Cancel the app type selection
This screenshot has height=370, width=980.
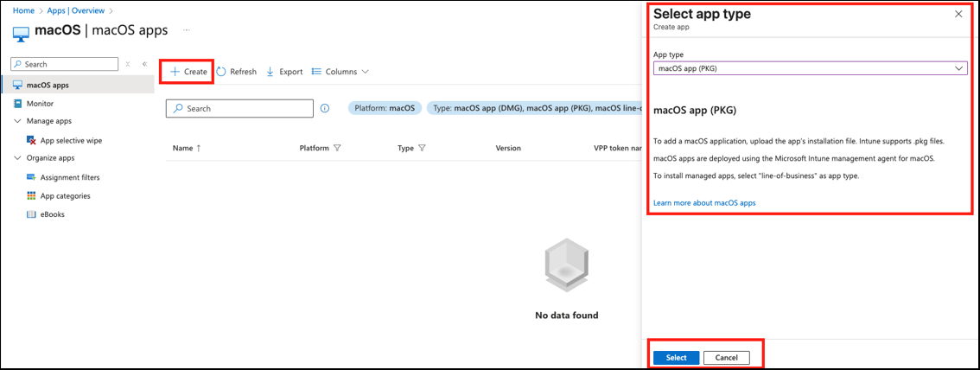coord(726,358)
